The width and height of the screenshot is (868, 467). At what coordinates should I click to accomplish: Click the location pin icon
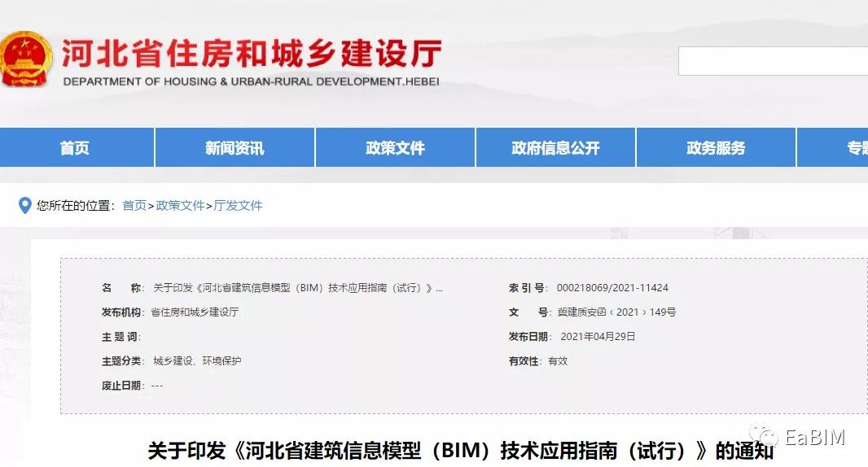[x=24, y=205]
